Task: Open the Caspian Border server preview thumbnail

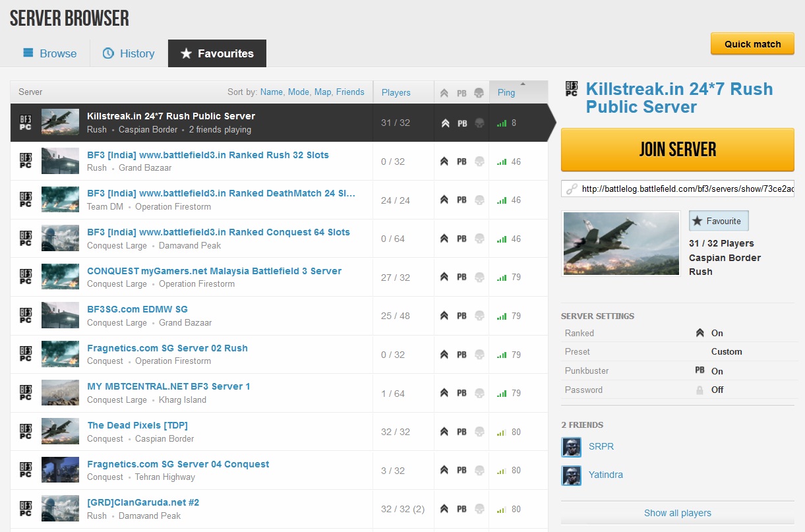Action: (x=621, y=243)
